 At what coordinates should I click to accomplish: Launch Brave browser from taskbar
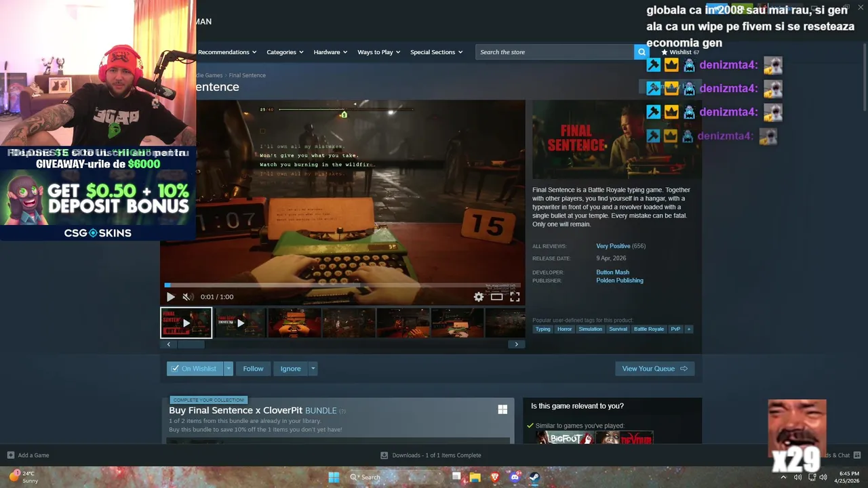point(494,477)
